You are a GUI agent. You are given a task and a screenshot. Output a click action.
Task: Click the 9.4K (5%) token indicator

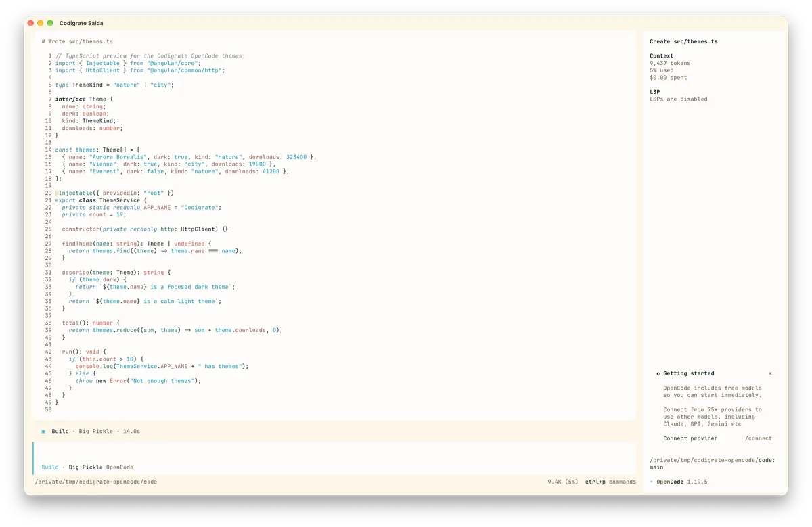pyautogui.click(x=563, y=482)
